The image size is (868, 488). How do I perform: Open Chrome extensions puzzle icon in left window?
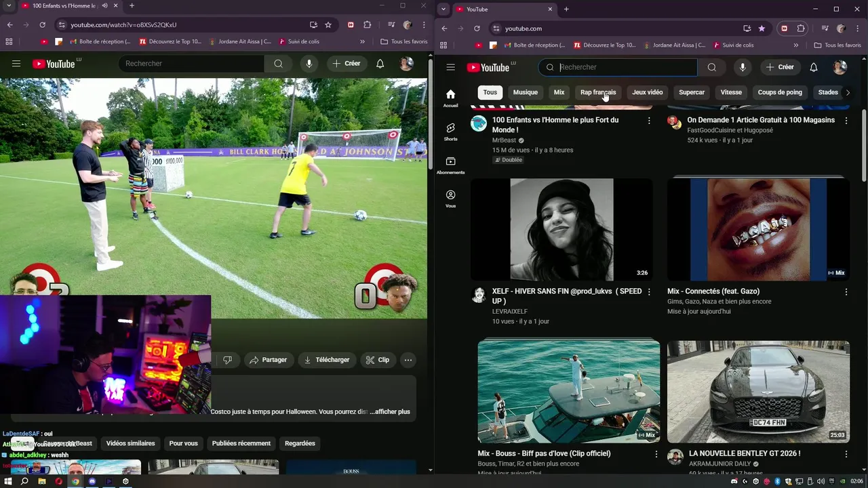click(368, 24)
